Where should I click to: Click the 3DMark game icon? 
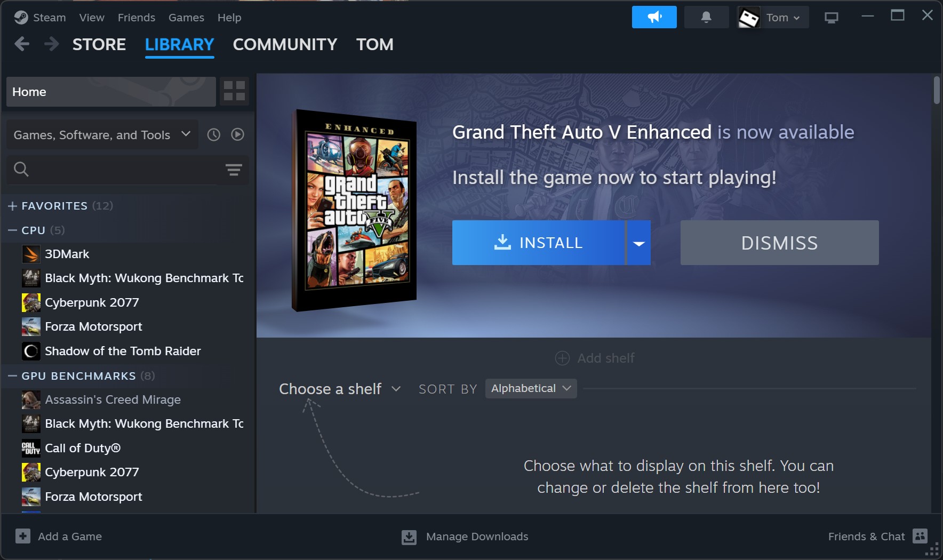pyautogui.click(x=31, y=254)
